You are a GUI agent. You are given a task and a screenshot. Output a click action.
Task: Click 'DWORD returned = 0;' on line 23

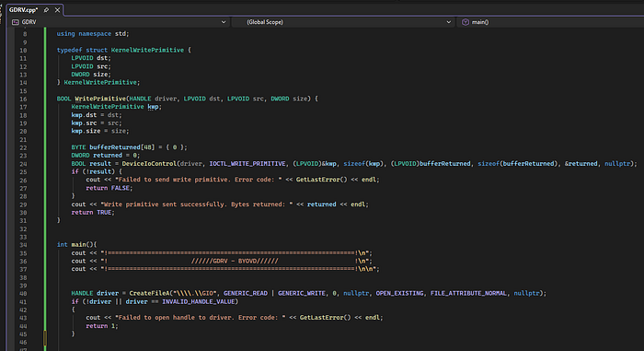106,156
